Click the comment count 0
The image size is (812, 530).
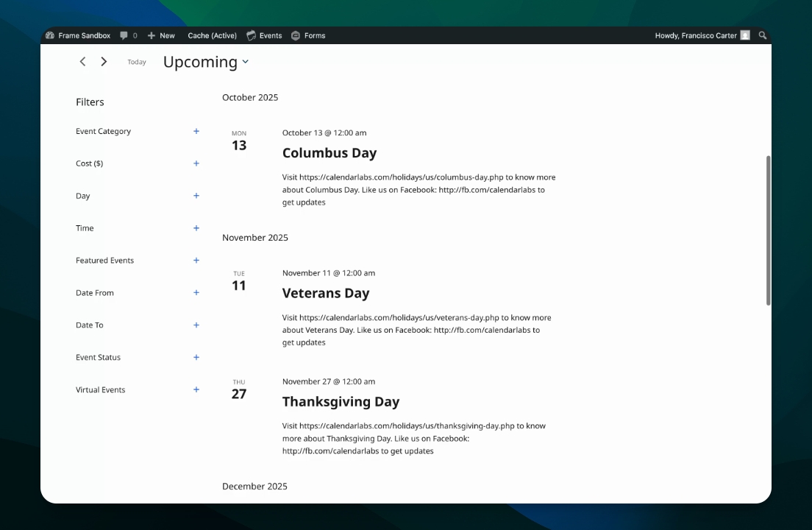pyautogui.click(x=135, y=36)
